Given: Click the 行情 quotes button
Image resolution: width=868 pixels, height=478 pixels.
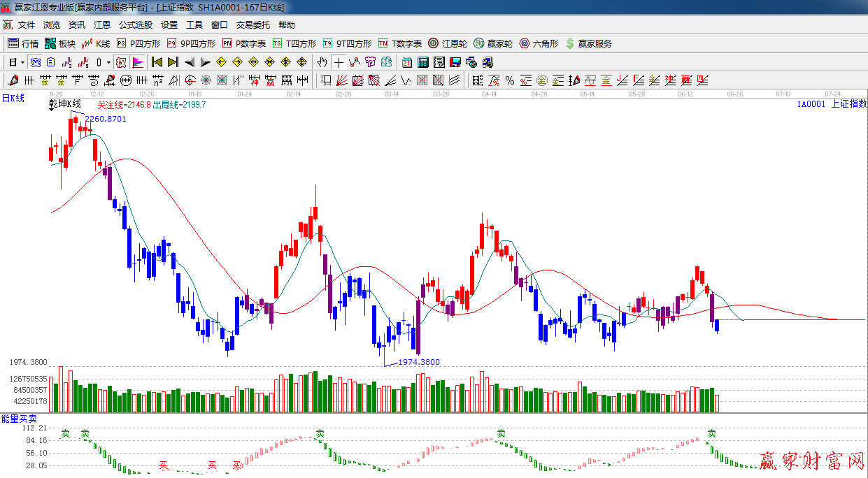Looking at the screenshot, I should tap(23, 43).
